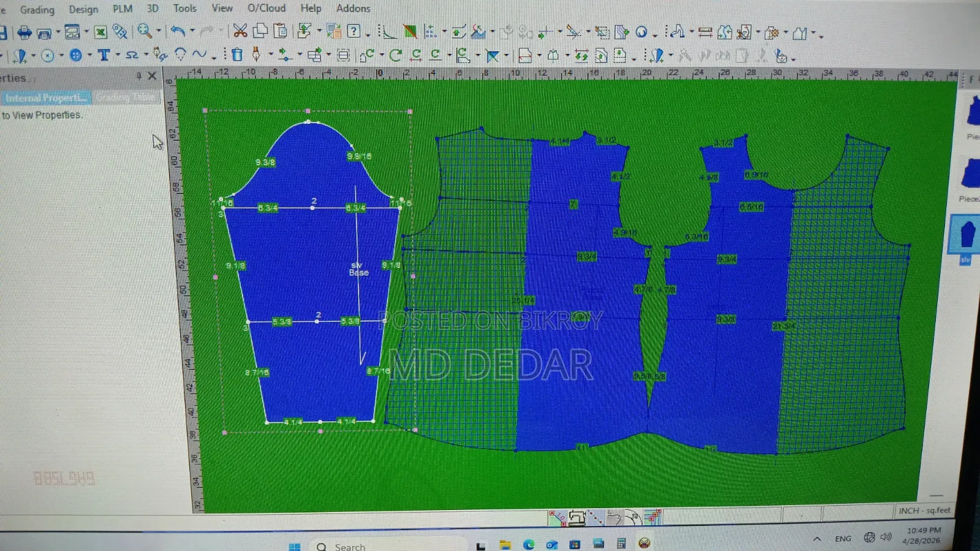Viewport: 980px width, 551px height.
Task: Open the 3D menu
Action: [153, 9]
